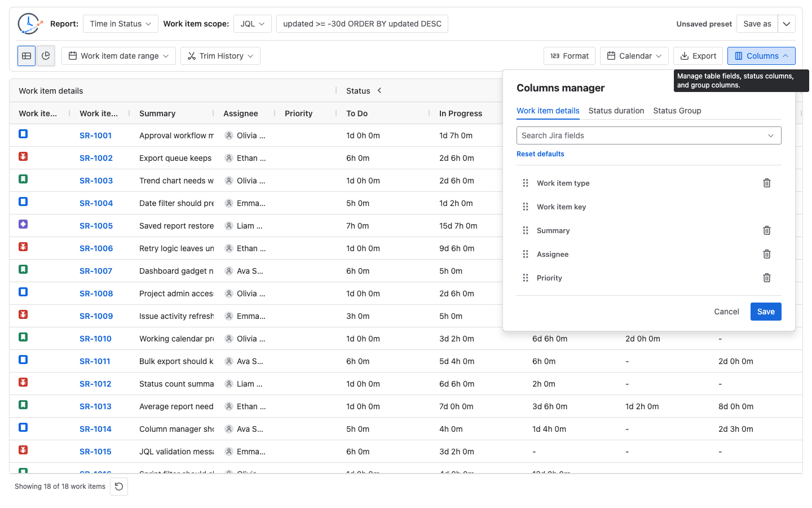Switch to the Status duration tab
The width and height of the screenshot is (812, 508).
pyautogui.click(x=616, y=111)
